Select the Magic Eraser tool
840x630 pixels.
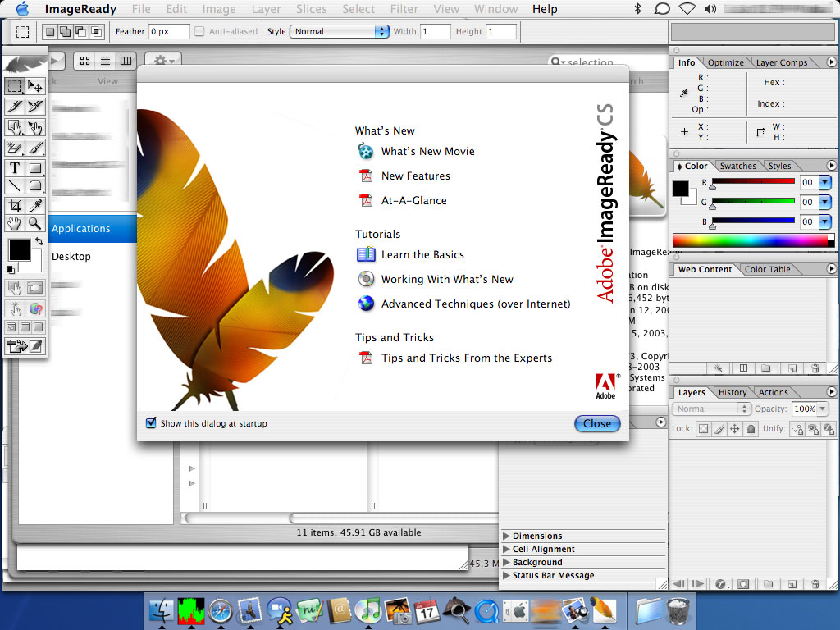coord(15,148)
